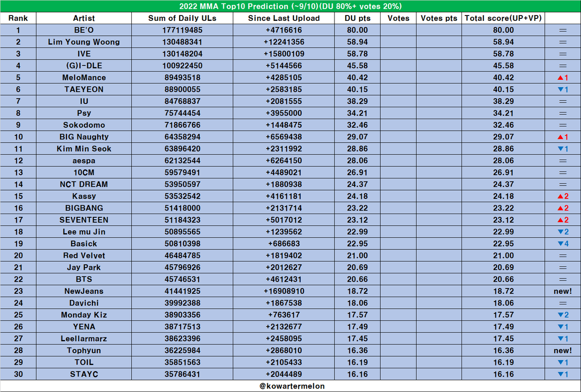Click the 'new!' label for Tophyun
Screen dimensions: 581x392
563,350
